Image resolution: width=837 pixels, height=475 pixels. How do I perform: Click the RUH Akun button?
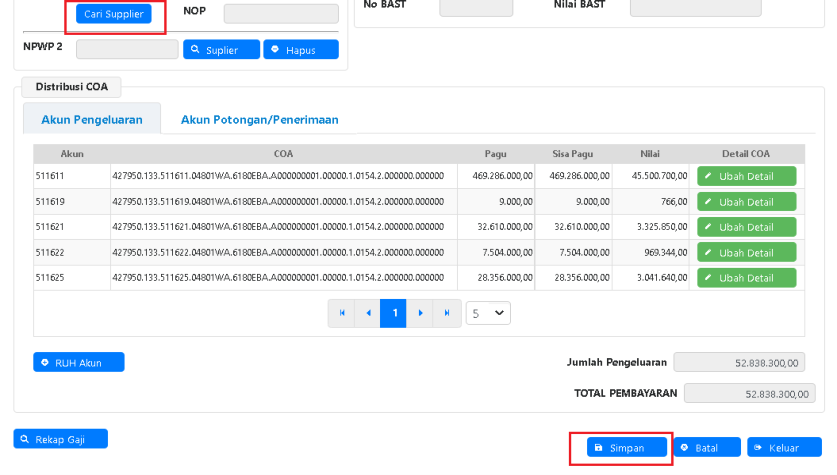[79, 362]
